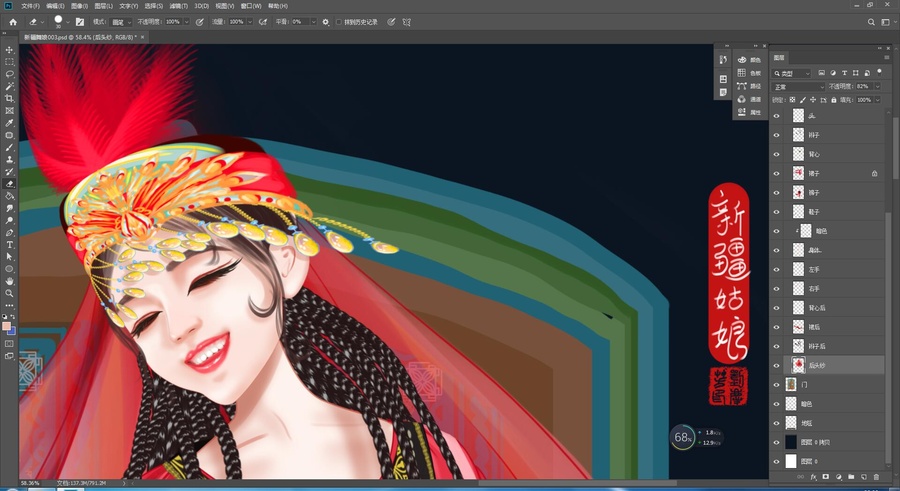
Task: Select the Magic Wand tool
Action: pos(9,86)
